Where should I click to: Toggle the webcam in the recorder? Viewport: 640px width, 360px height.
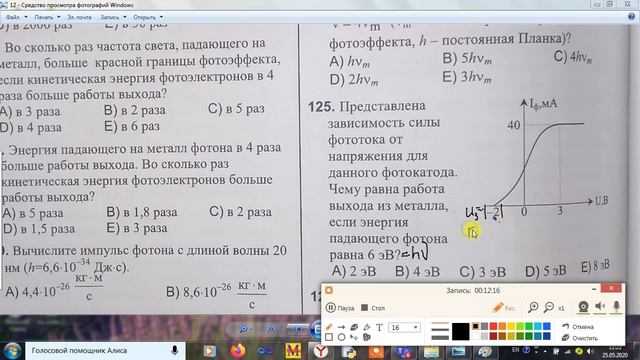click(583, 307)
